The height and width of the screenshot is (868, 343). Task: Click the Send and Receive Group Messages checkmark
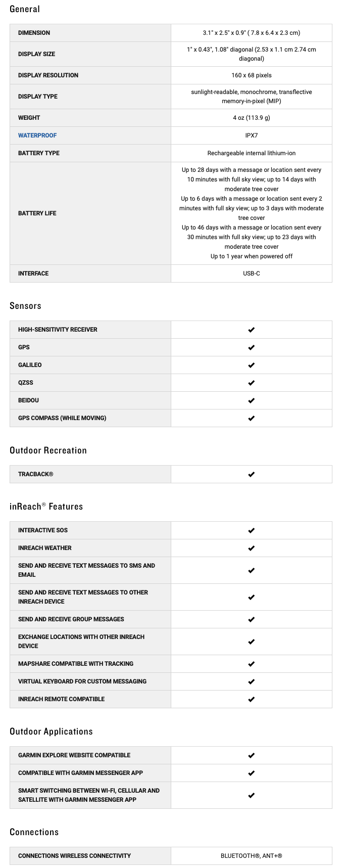coord(252,619)
